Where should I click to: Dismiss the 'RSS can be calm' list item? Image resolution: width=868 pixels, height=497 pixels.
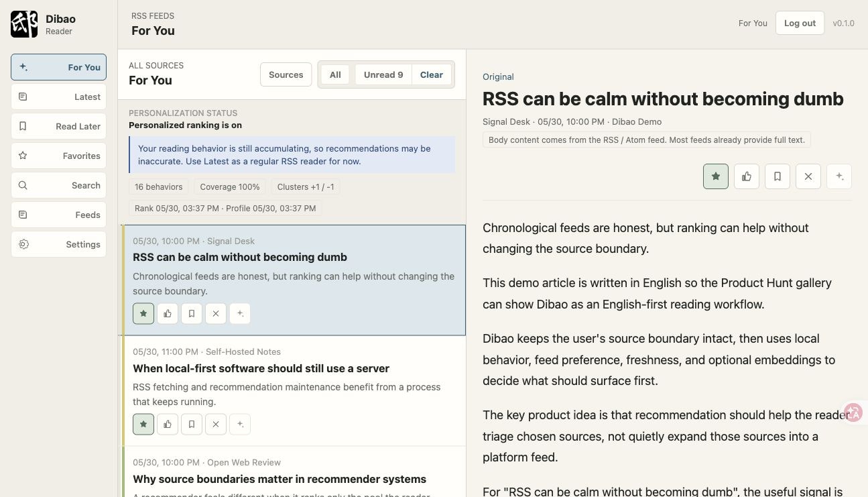click(216, 313)
